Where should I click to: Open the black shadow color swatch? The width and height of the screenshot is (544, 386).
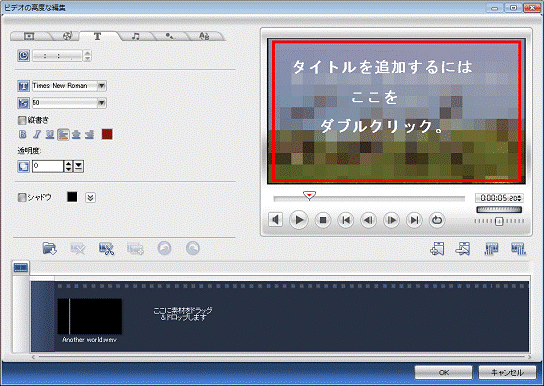point(72,197)
